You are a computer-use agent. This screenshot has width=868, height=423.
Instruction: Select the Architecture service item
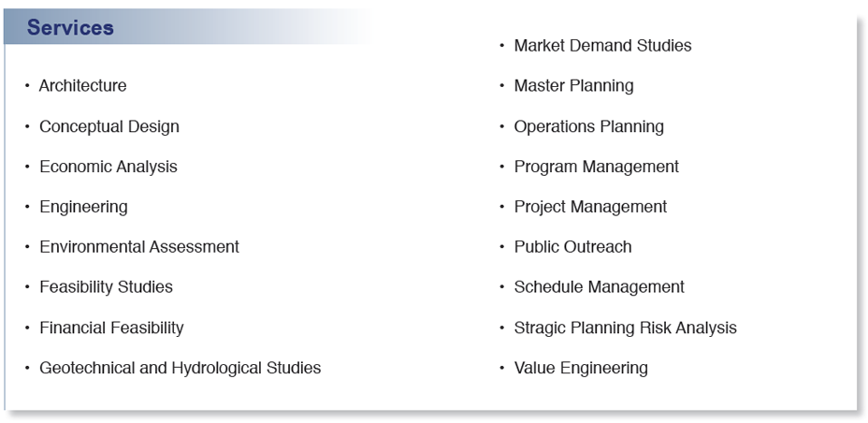coord(82,86)
